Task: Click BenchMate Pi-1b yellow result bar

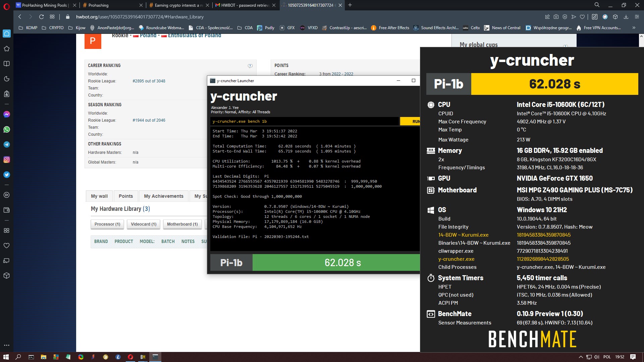Action: (554, 84)
